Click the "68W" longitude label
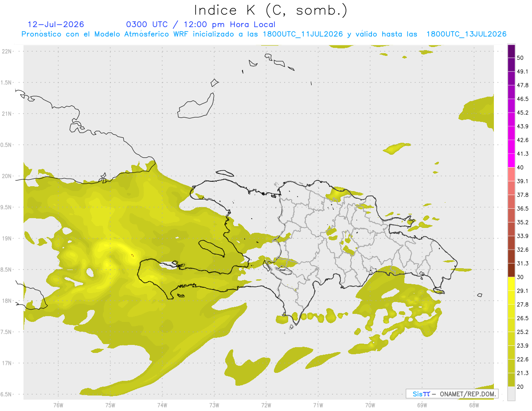Viewport: 532px width, 411px height. tap(473, 405)
